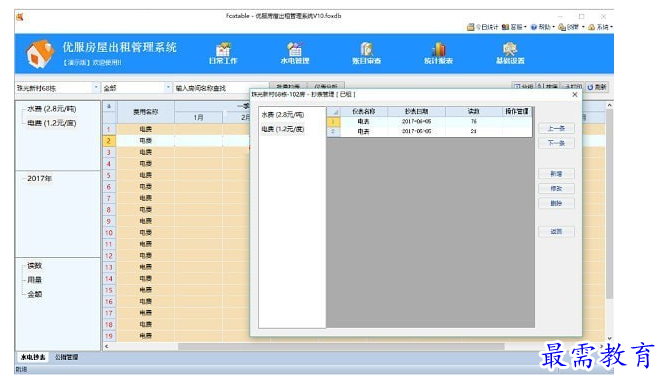Click the main table horizontal scrollbar
663x387 pixels.
[341, 346]
